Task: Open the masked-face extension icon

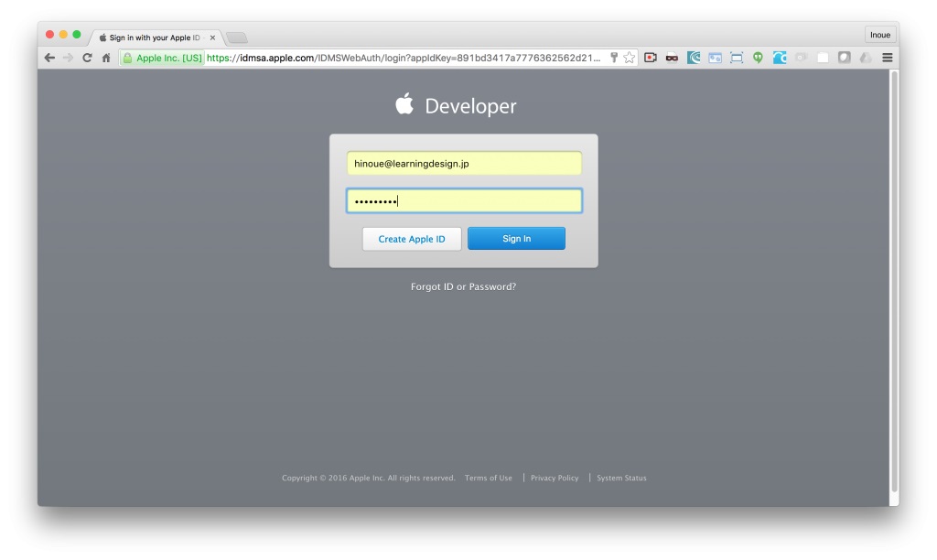Action: pos(672,58)
